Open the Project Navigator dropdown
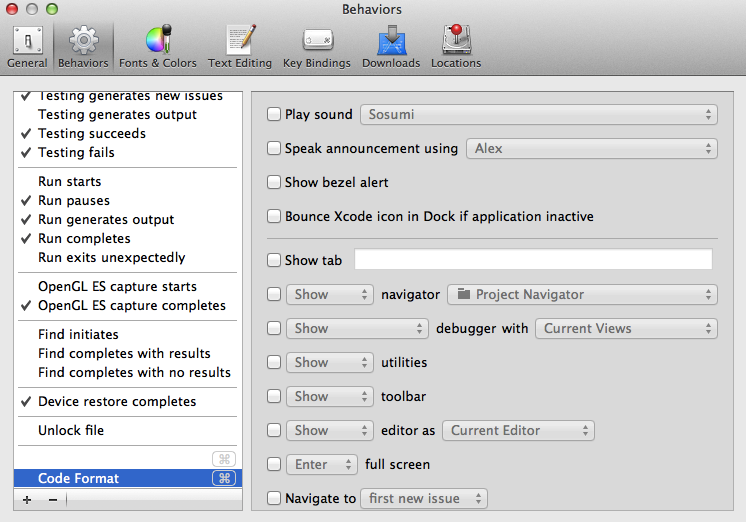 [582, 295]
